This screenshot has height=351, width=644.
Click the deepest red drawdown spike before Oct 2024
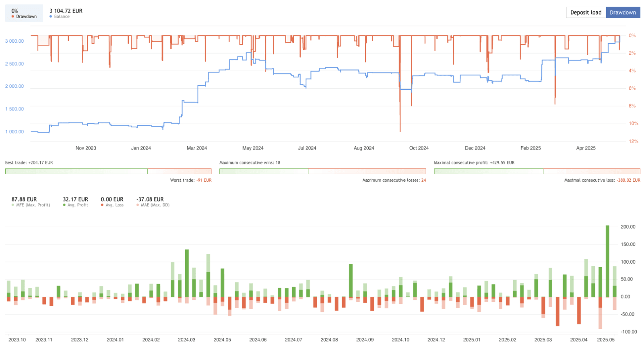tap(400, 121)
